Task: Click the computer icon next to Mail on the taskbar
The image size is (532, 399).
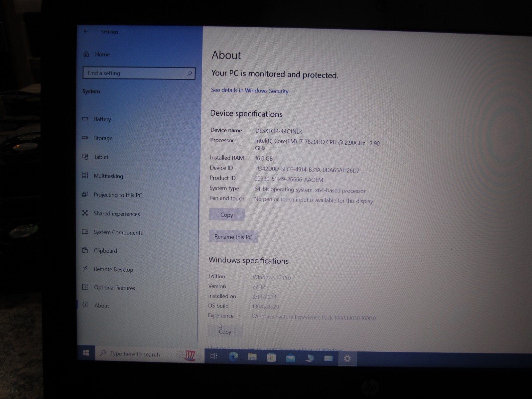Action: click(310, 358)
